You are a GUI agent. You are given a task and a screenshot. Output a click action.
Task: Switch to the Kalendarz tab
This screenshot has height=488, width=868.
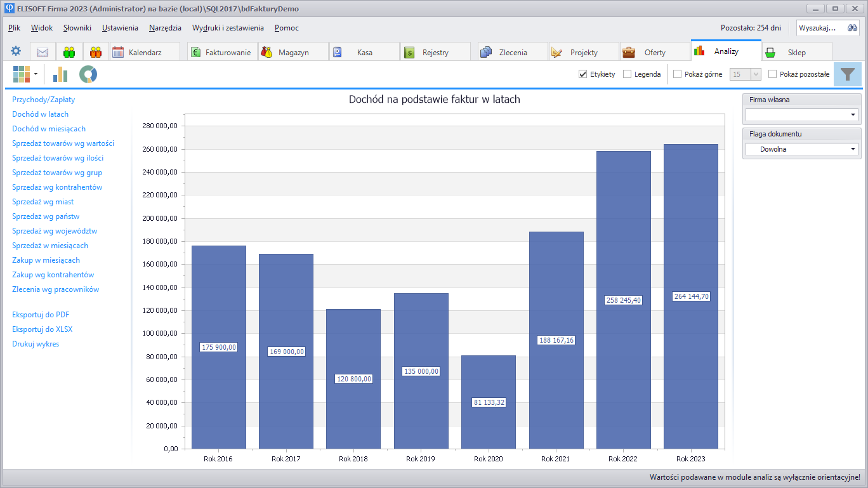coord(145,52)
